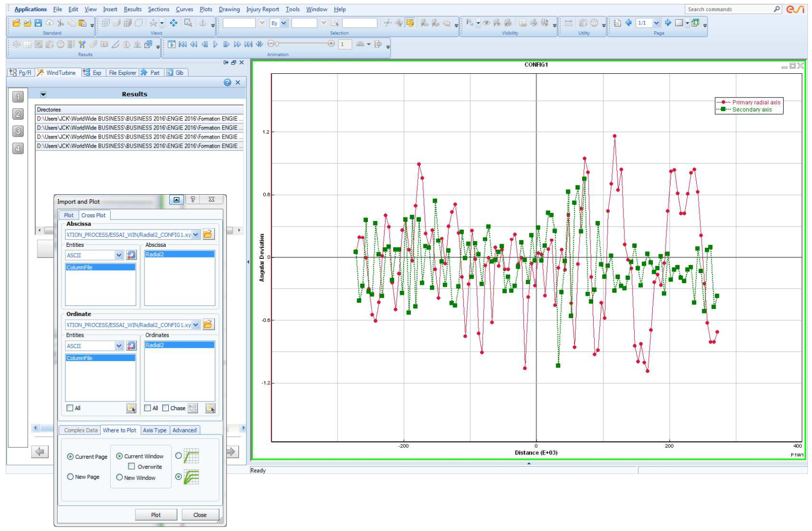Click the clipboard Paste icon in Standard toolbar
This screenshot has width=812, height=531.
click(x=82, y=23)
